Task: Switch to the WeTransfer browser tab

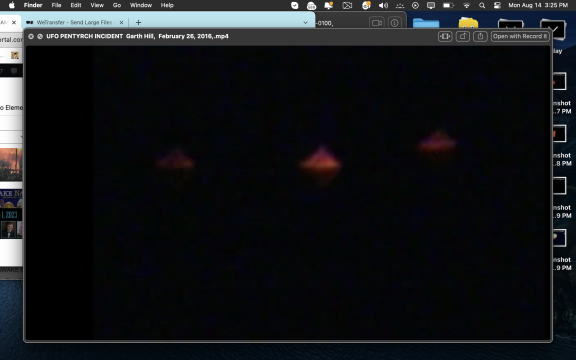Action: (x=73, y=22)
